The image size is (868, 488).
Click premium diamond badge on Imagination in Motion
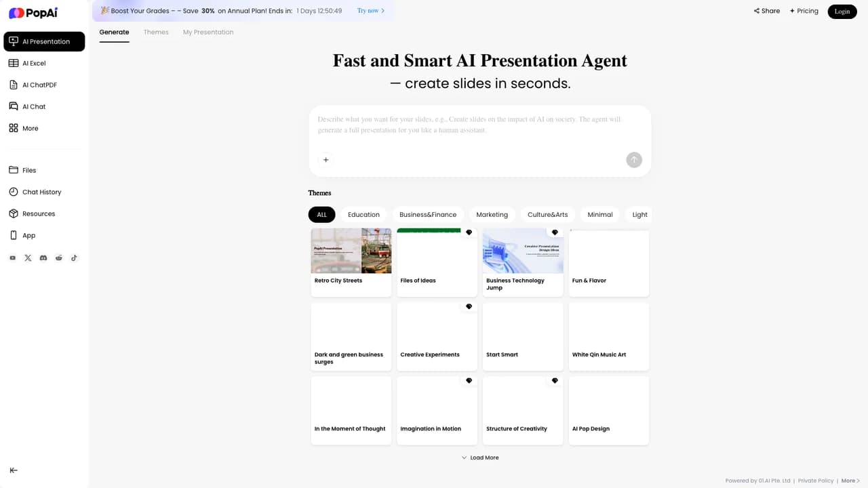469,381
